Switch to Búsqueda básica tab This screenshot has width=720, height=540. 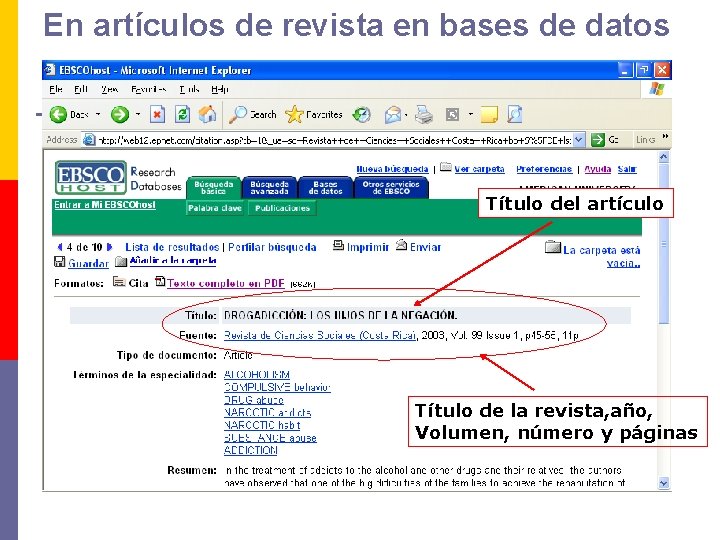pyautogui.click(x=214, y=188)
